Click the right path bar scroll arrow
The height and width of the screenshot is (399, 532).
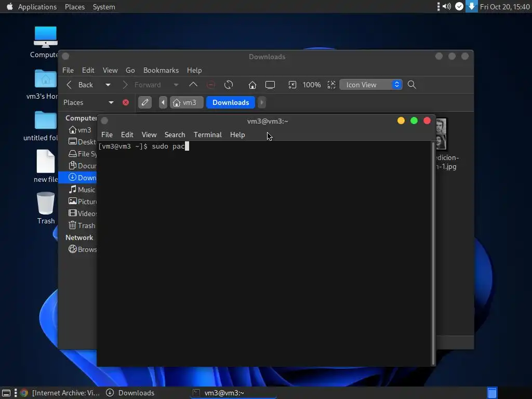coord(262,102)
